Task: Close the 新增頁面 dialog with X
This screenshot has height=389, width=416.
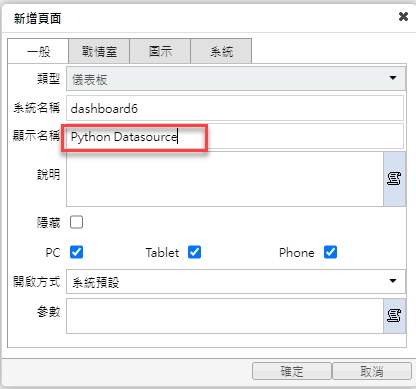Action: pos(403,16)
